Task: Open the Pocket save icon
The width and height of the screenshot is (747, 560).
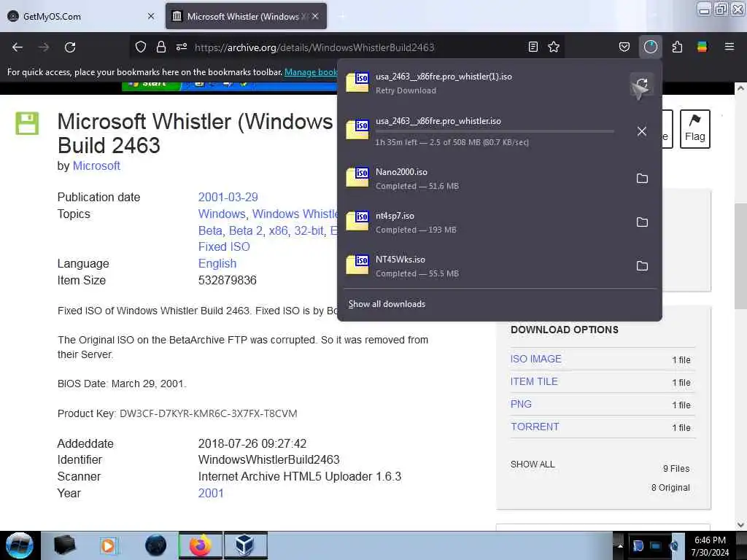Action: pos(624,47)
